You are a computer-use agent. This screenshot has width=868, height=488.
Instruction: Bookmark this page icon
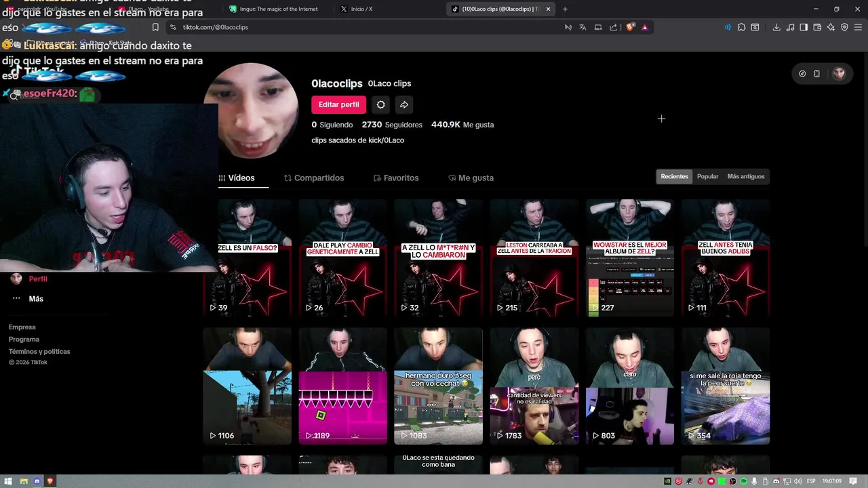point(155,27)
